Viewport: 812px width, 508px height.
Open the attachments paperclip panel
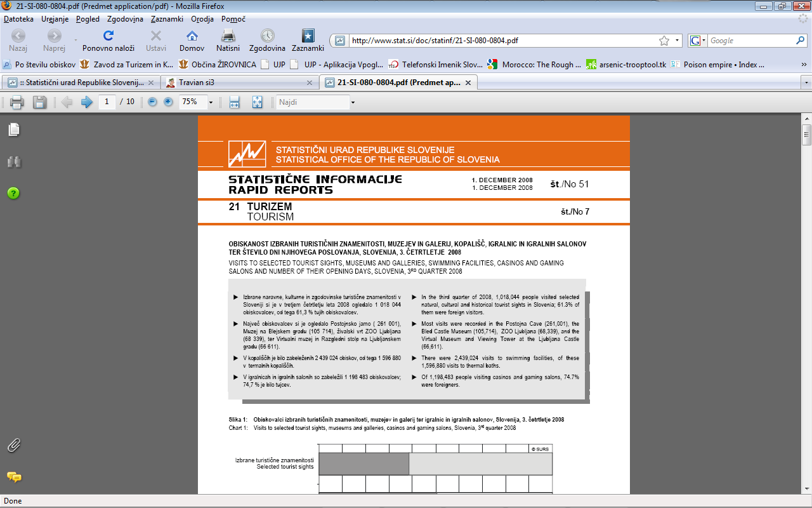point(14,445)
